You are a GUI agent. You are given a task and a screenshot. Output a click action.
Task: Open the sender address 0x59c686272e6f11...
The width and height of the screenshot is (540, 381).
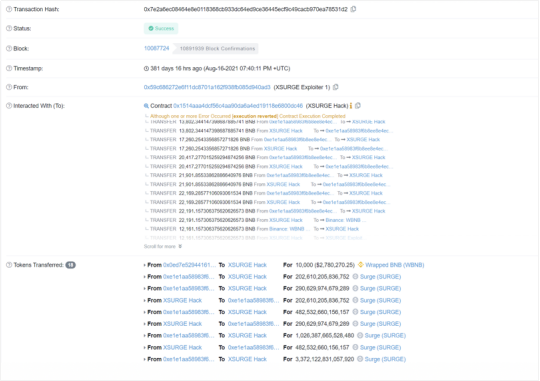point(207,87)
